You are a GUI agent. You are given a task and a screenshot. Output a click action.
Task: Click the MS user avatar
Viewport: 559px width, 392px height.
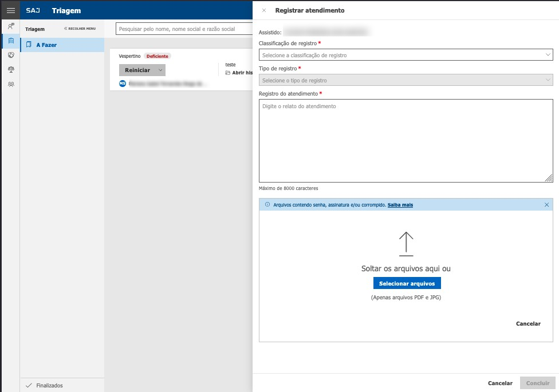[123, 84]
